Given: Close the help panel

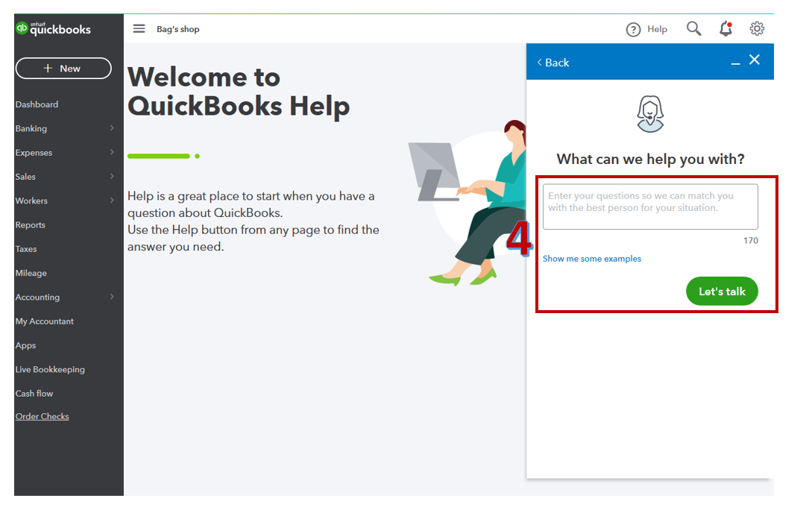Looking at the screenshot, I should click(755, 60).
